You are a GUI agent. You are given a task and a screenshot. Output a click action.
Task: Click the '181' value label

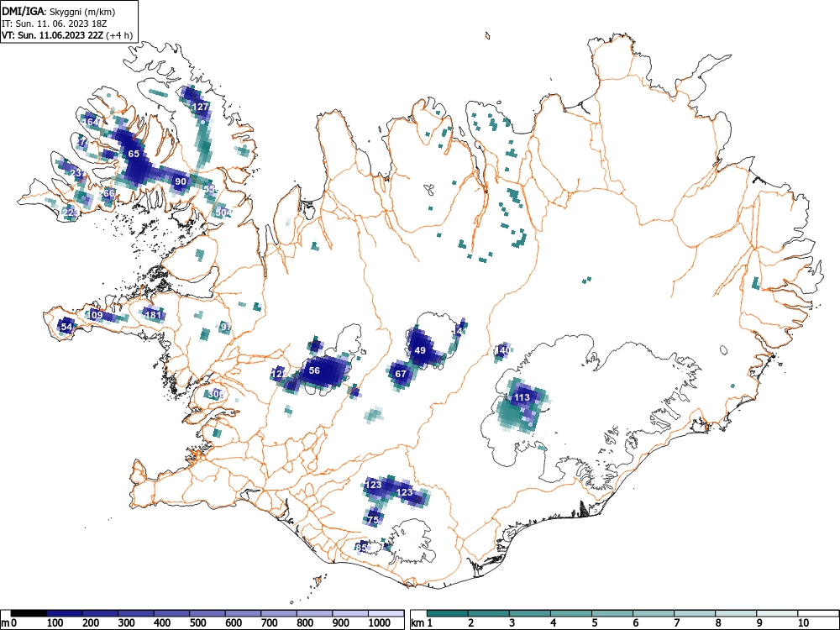click(x=153, y=314)
